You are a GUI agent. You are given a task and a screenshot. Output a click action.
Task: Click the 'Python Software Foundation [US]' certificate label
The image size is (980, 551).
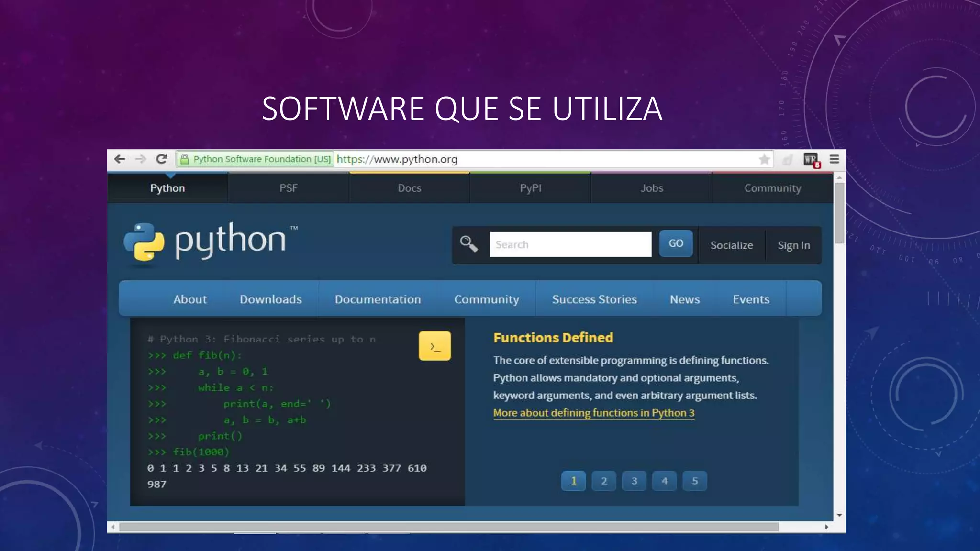(262, 159)
